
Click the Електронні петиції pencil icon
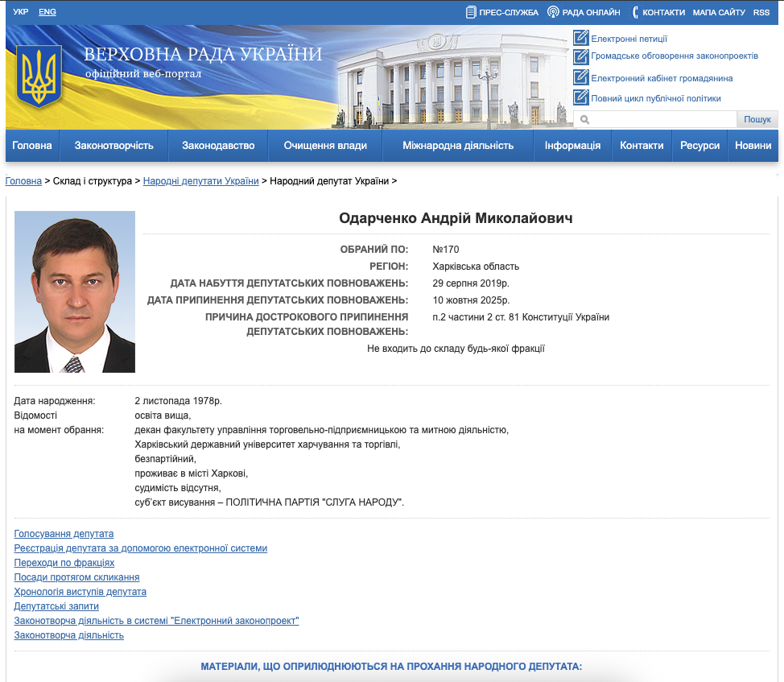[581, 38]
